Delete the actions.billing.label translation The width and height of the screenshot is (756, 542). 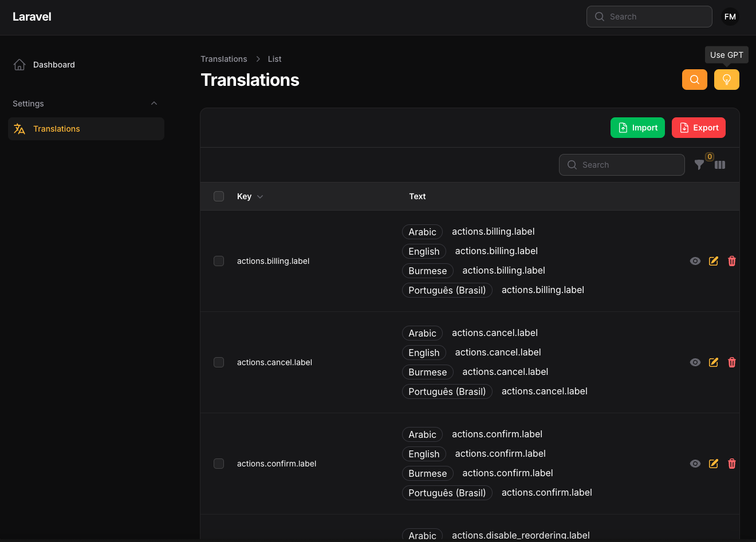(x=732, y=261)
